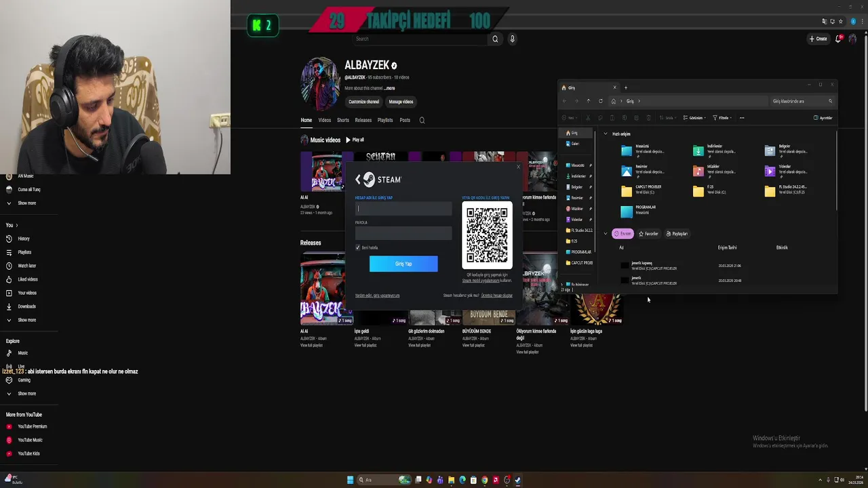Toggle the 'Ayrıntılar' details pane in Explorer
This screenshot has width=868, height=488.
[823, 118]
